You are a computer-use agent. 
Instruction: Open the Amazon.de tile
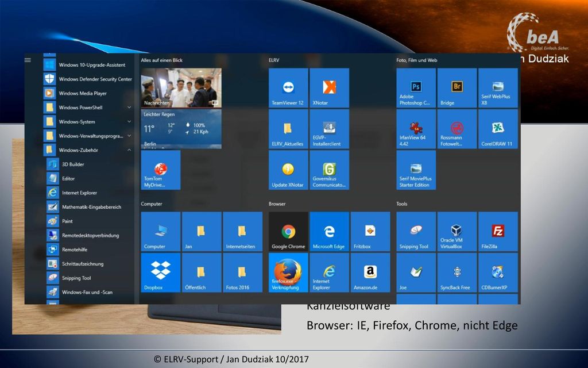[370, 272]
